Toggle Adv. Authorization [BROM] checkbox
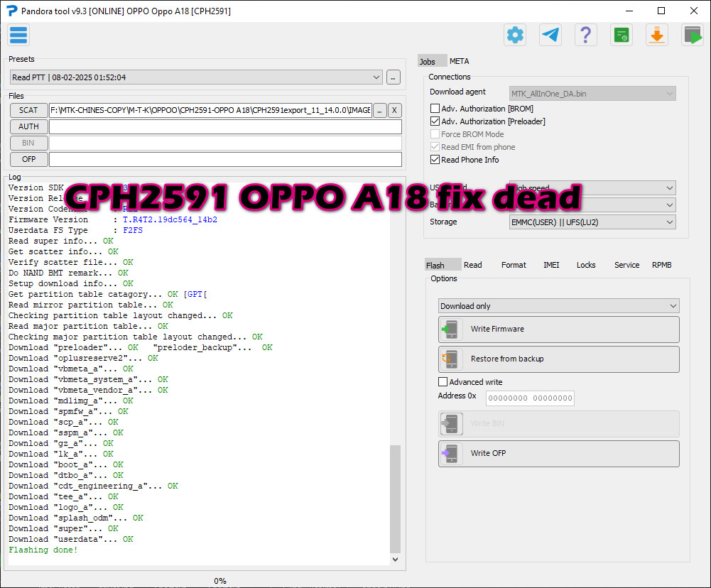The height and width of the screenshot is (588, 711). [435, 109]
